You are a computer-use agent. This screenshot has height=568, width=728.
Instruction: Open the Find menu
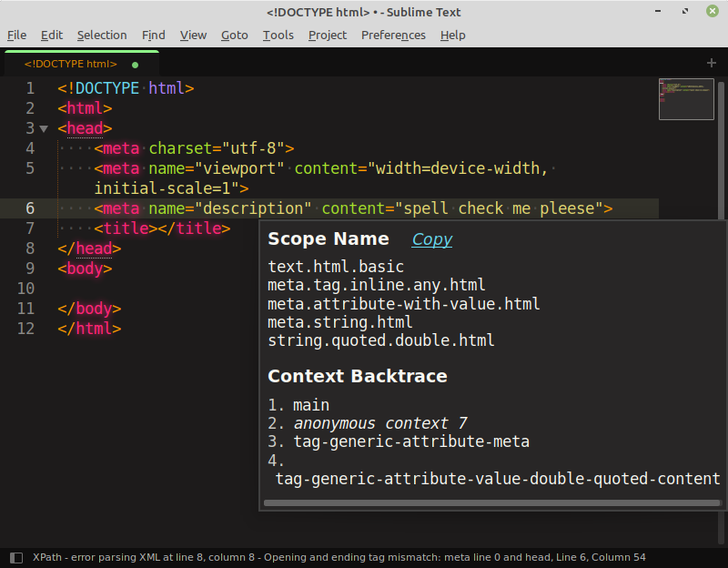point(153,35)
